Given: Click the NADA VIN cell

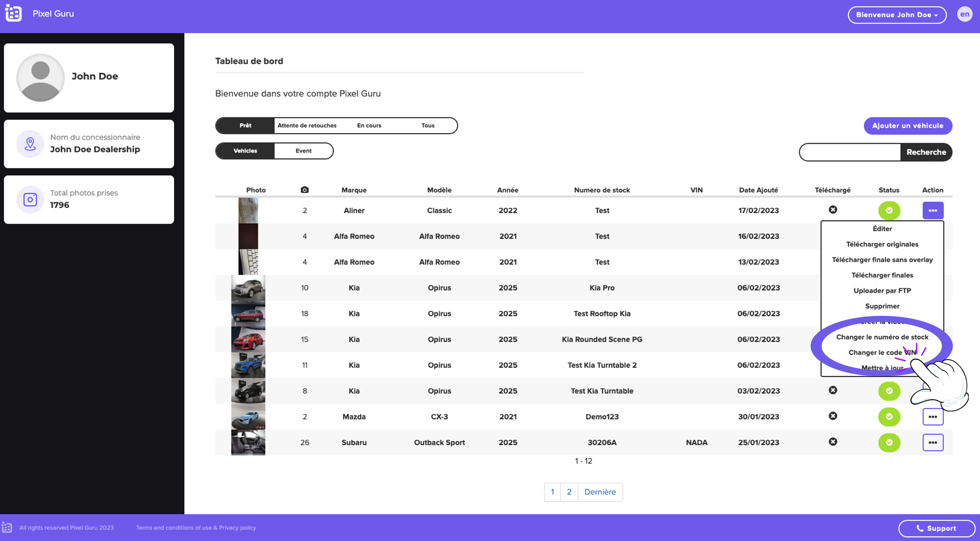Looking at the screenshot, I should click(696, 443).
